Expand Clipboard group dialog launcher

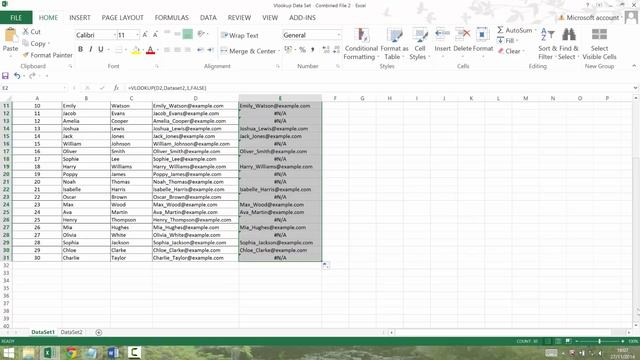click(70, 66)
